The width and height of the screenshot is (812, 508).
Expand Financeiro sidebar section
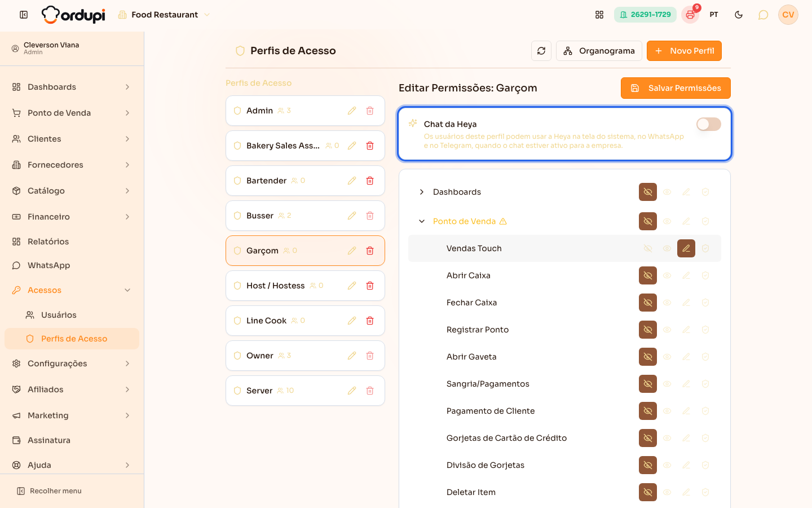coord(72,217)
